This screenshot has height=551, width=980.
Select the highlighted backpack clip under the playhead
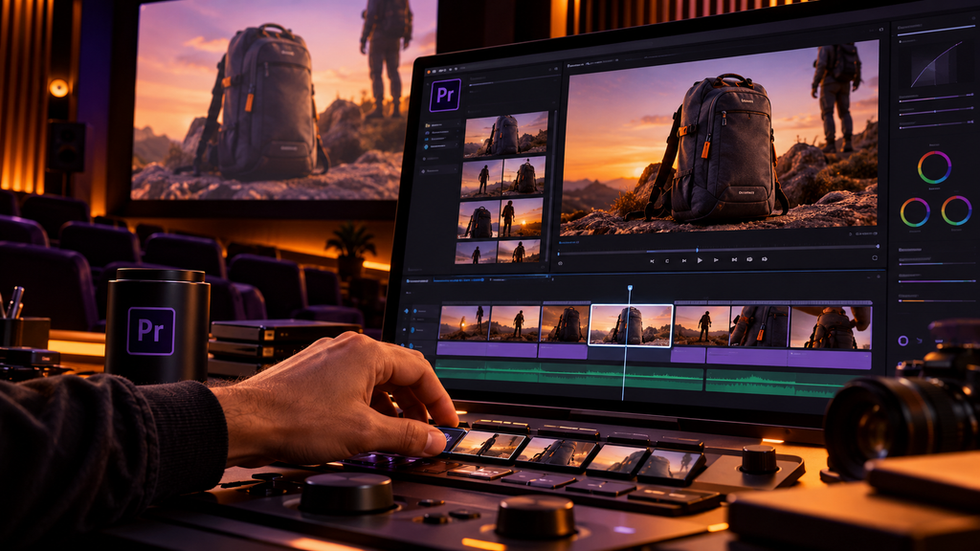[x=631, y=325]
